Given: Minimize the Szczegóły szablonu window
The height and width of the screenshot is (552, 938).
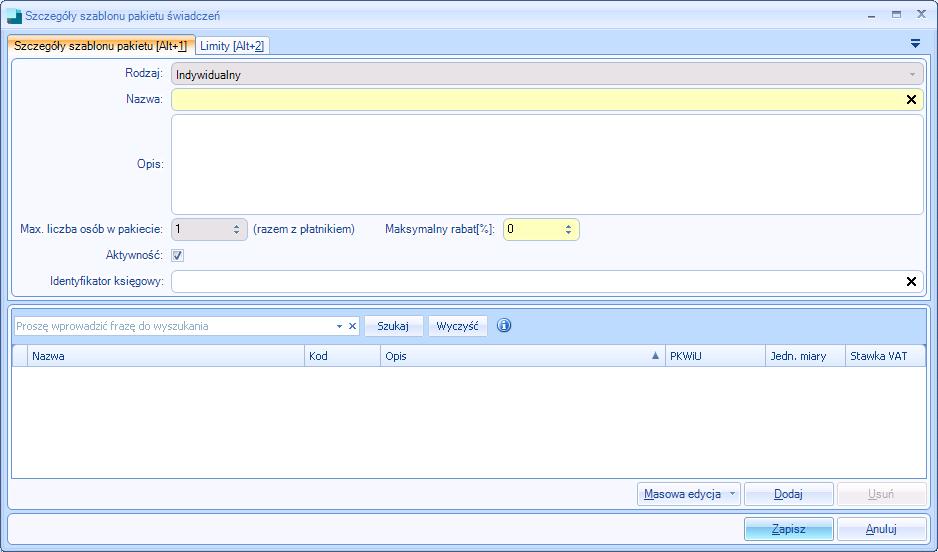Looking at the screenshot, I should (x=872, y=15).
